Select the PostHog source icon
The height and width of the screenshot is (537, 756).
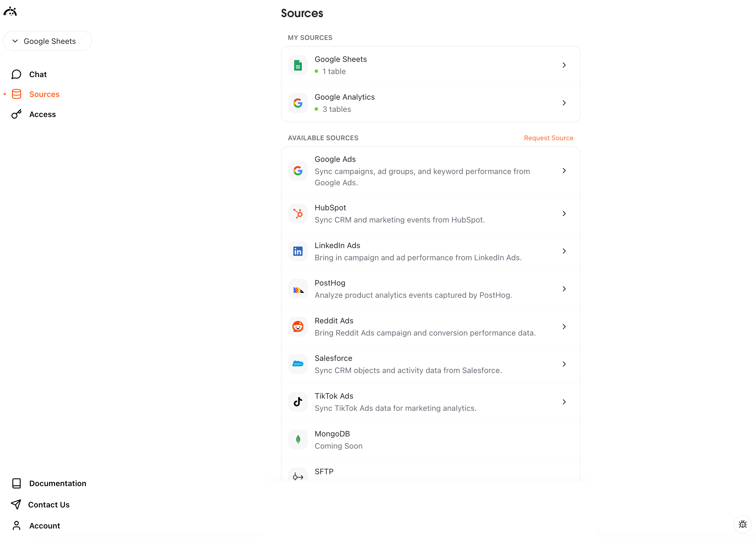pyautogui.click(x=298, y=289)
